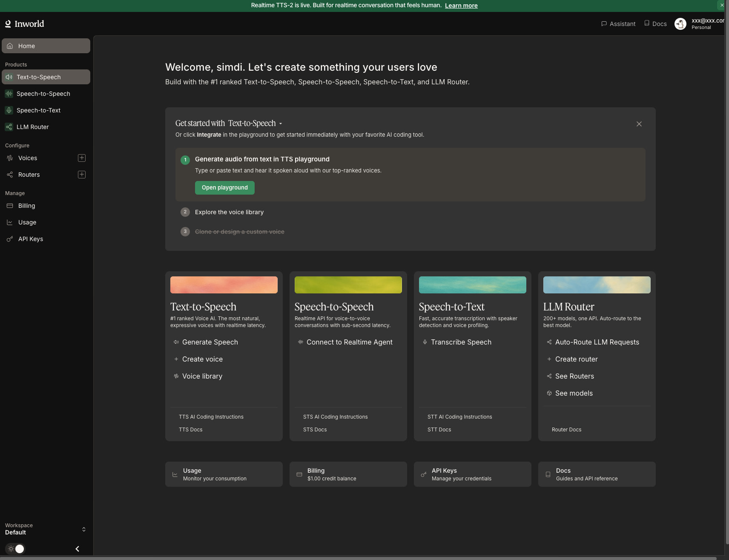Toggle the light/dark theme switch
729x560 pixels.
(x=15, y=549)
